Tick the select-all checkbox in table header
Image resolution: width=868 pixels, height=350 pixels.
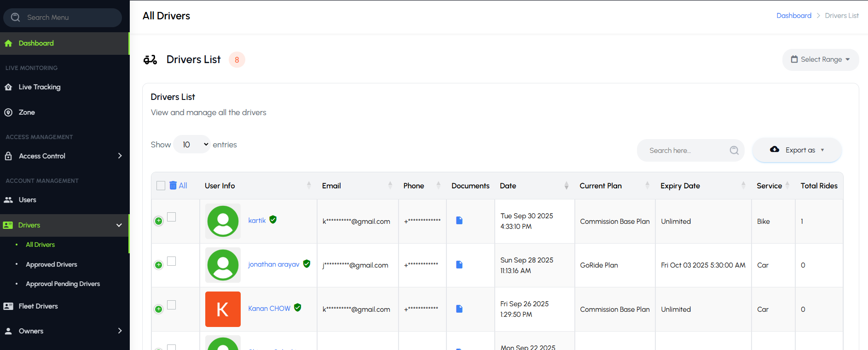pos(161,186)
